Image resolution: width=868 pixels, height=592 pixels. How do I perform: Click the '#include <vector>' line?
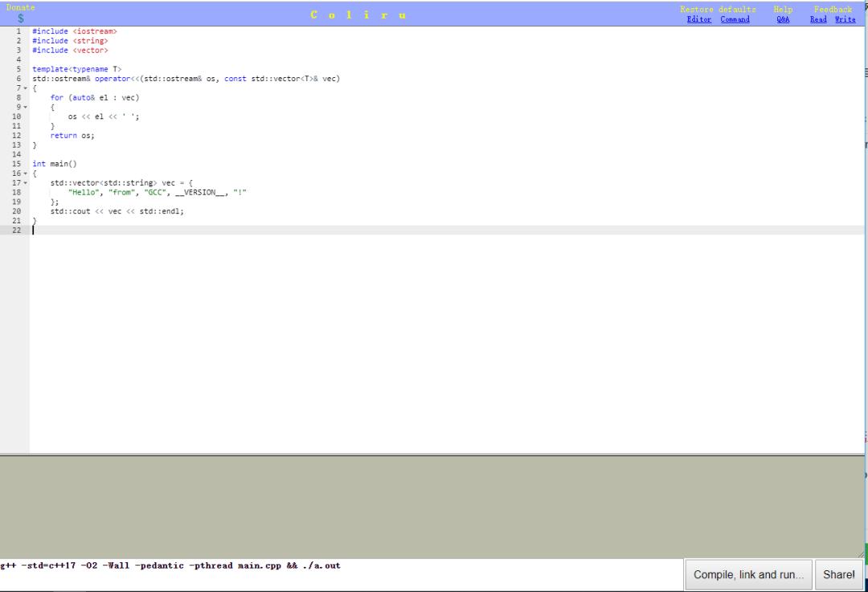[70, 51]
